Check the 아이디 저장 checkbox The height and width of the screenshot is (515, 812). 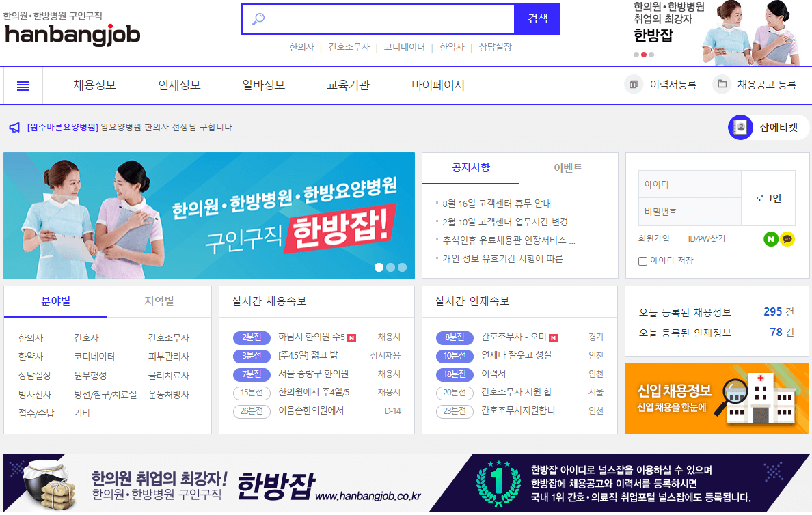pos(642,261)
